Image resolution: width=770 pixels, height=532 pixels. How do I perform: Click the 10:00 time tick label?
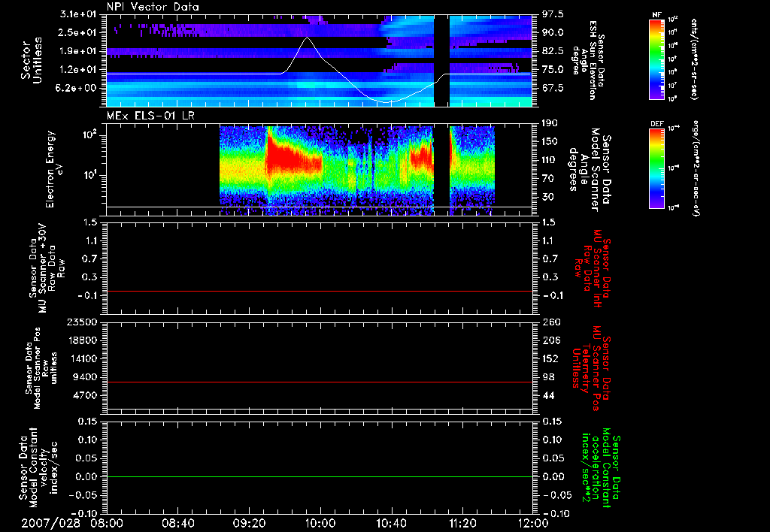[320, 523]
